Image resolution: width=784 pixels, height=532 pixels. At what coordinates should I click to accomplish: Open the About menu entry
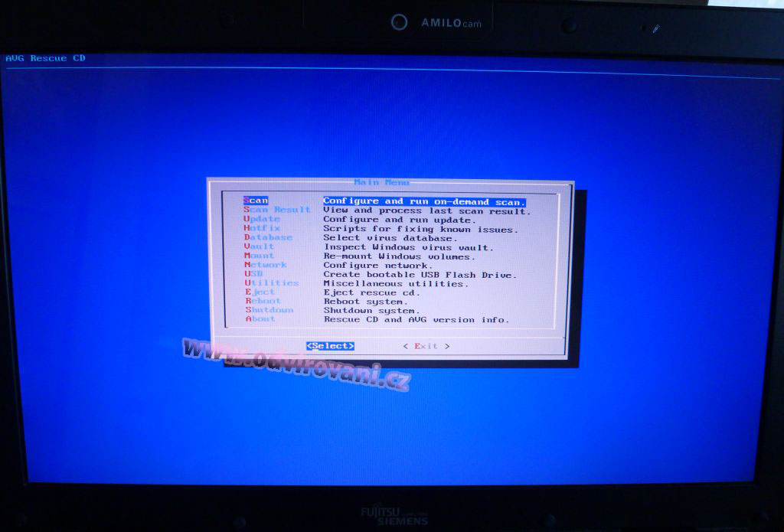click(x=260, y=318)
